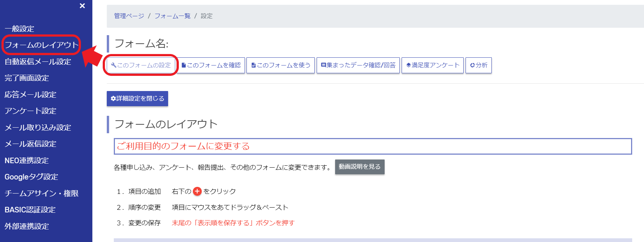Open メール取り込み設定 in the sidebar
Image resolution: width=644 pixels, height=242 pixels.
(x=38, y=127)
